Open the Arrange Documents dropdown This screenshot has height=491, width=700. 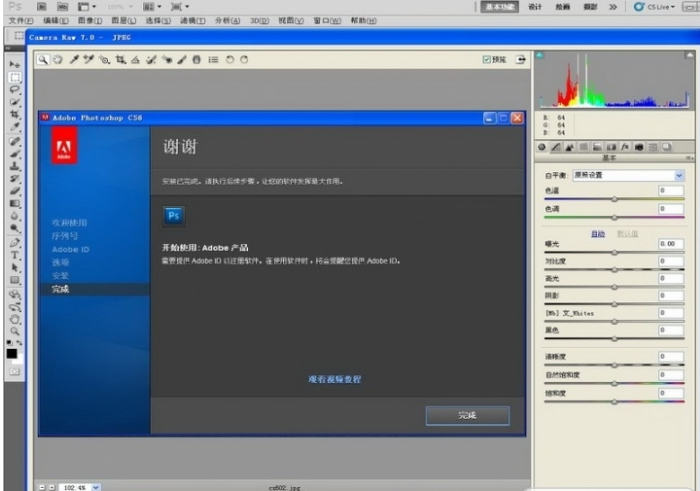pyautogui.click(x=152, y=7)
